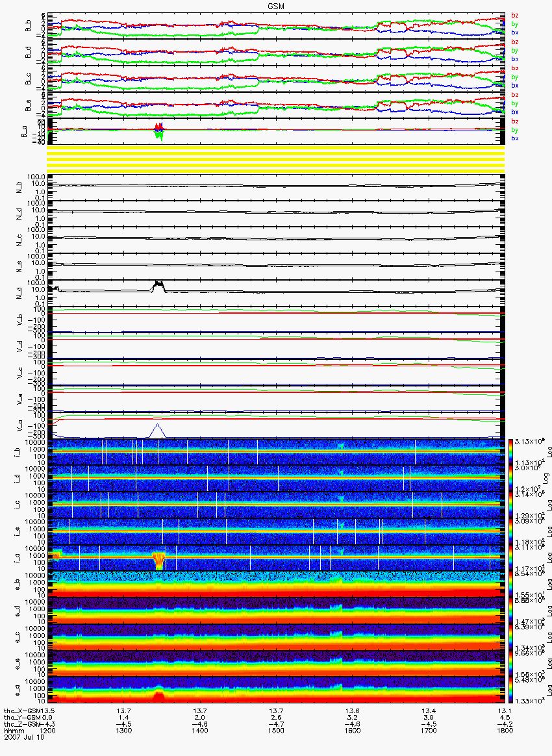Click the bx legend of the B_b panel
Screen dimensions: 552x756
click(x=514, y=32)
